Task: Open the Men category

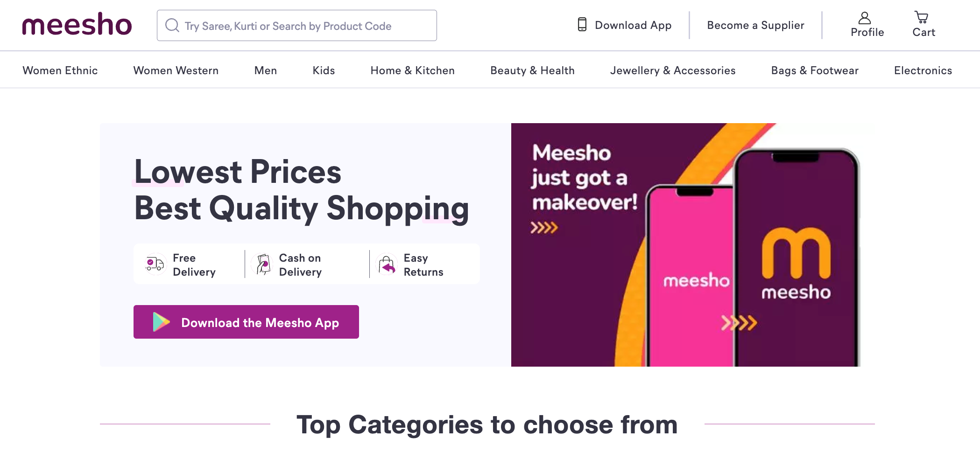Action: 265,70
